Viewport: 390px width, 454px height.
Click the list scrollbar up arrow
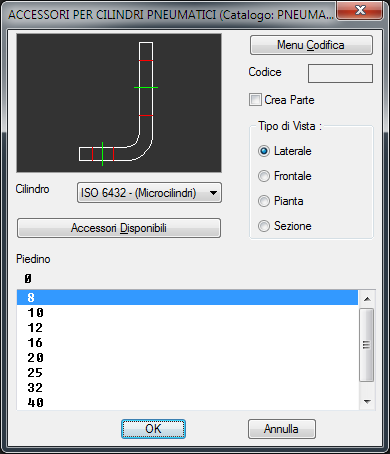pyautogui.click(x=367, y=299)
